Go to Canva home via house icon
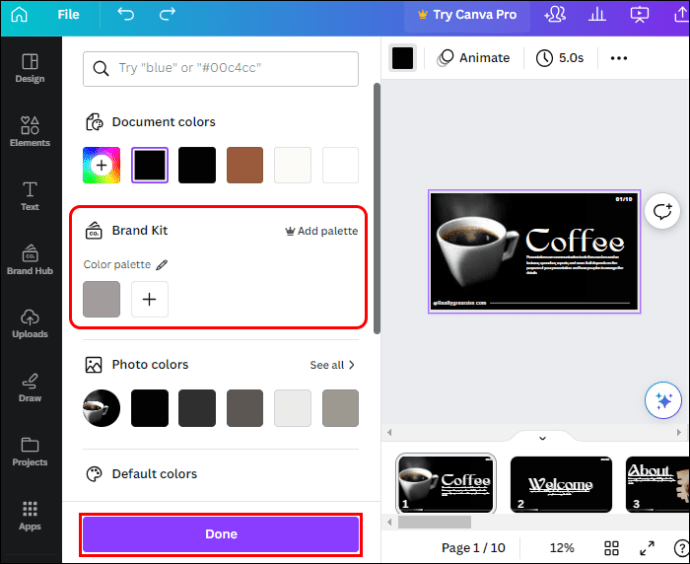The image size is (690, 564). (x=19, y=14)
